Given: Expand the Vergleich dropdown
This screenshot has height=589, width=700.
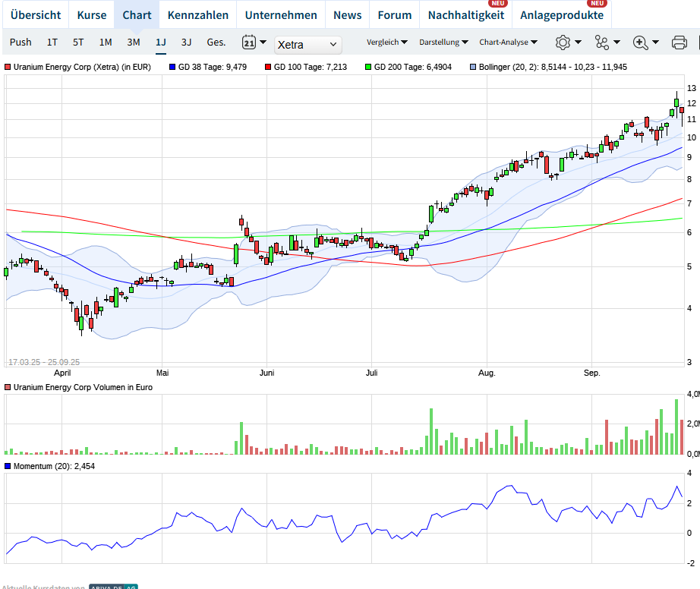Looking at the screenshot, I should 389,43.
